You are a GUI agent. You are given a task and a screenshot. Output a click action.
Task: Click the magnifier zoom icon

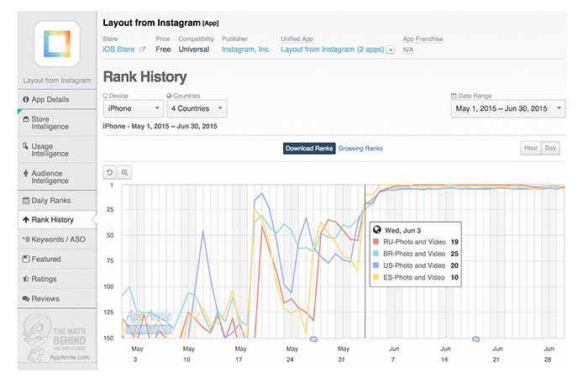pyautogui.click(x=124, y=172)
